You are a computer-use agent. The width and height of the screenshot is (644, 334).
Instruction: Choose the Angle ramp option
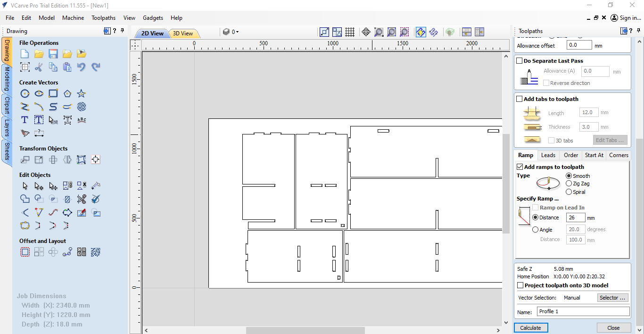(535, 230)
